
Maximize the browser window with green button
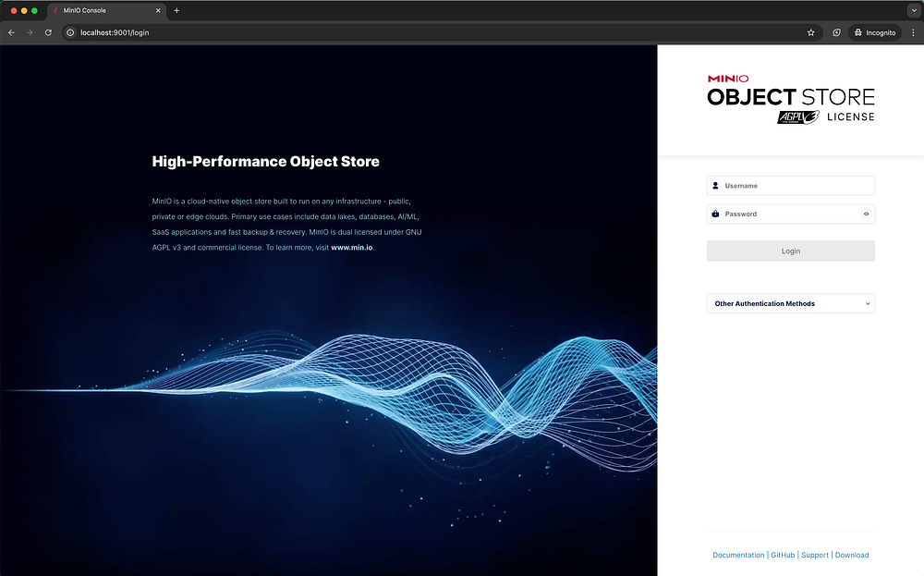tap(34, 10)
